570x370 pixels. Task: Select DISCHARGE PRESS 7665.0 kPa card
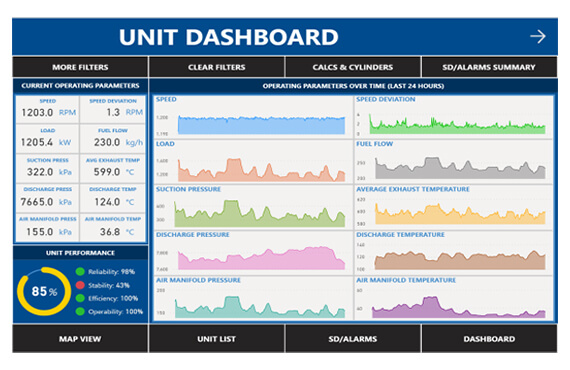(x=48, y=198)
